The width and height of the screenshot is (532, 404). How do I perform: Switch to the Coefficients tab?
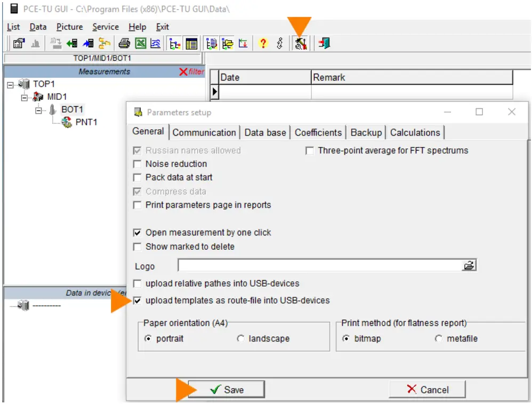pyautogui.click(x=318, y=132)
